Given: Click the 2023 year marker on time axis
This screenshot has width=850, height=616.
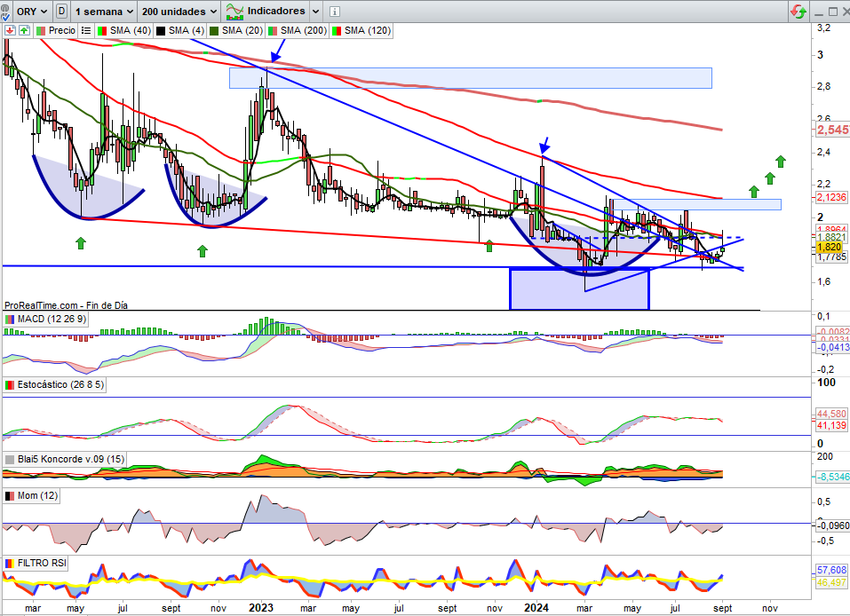Looking at the screenshot, I should 261,608.
